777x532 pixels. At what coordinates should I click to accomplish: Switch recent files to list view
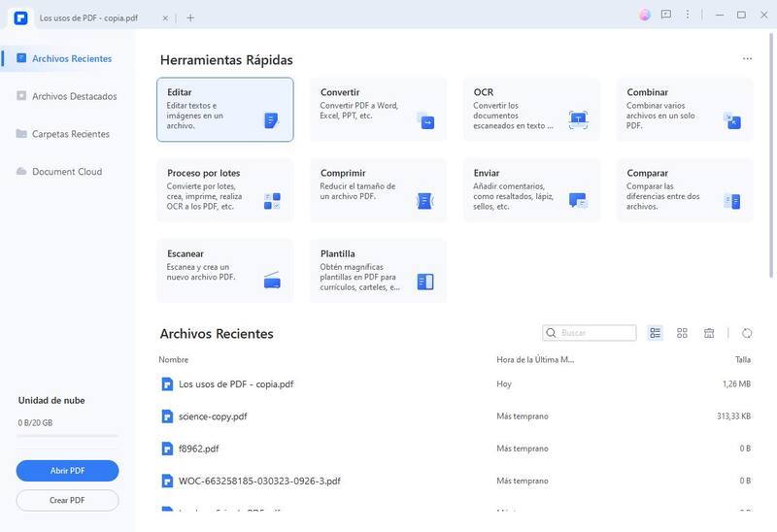(x=656, y=333)
